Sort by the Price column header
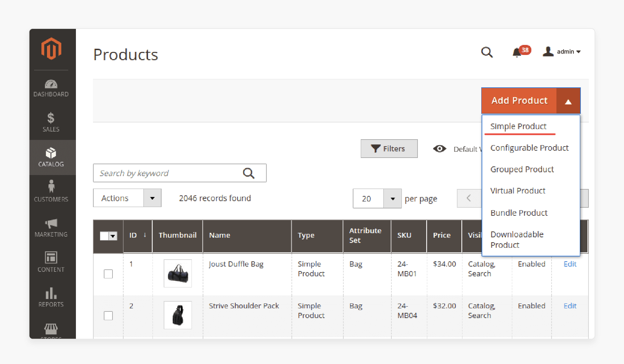Screen dimensions: 624x364 pos(444,236)
